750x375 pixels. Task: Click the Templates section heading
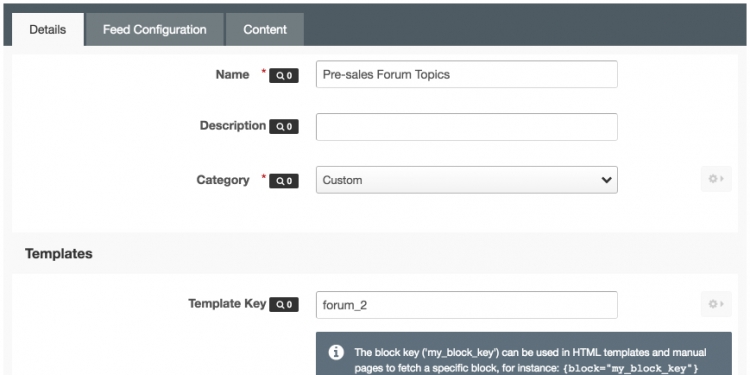59,254
